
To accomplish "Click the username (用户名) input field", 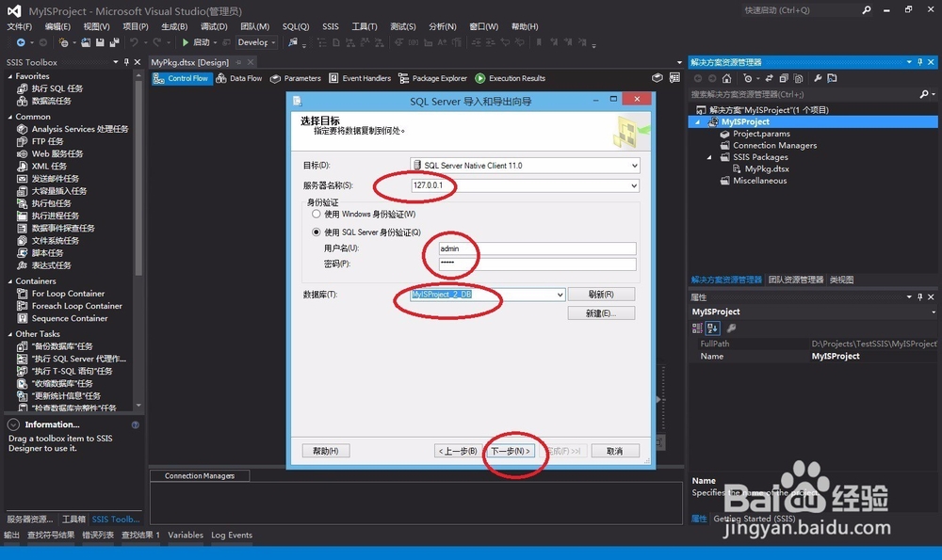I will [537, 248].
